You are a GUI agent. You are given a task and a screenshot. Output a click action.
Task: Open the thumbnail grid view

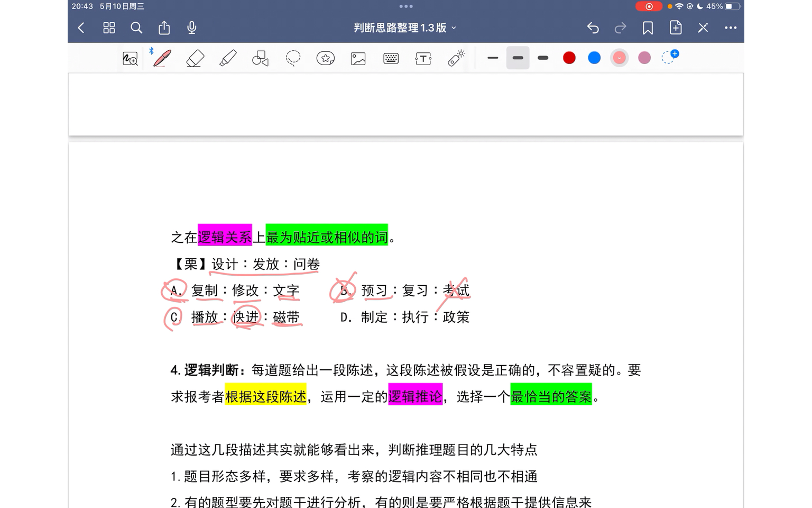tap(109, 28)
